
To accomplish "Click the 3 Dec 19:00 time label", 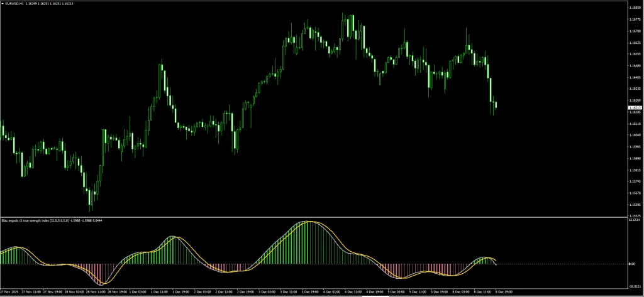I will [x=309, y=292].
